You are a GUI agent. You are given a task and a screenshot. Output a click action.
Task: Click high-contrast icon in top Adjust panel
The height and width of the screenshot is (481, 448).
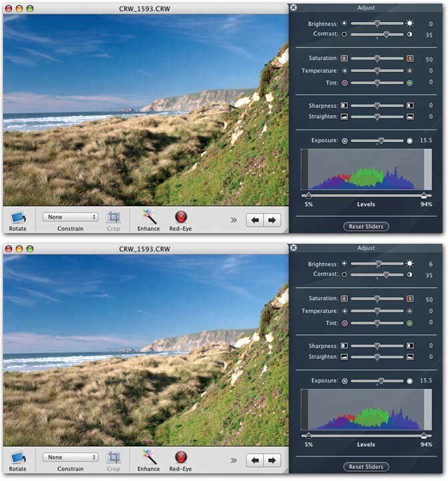point(410,35)
